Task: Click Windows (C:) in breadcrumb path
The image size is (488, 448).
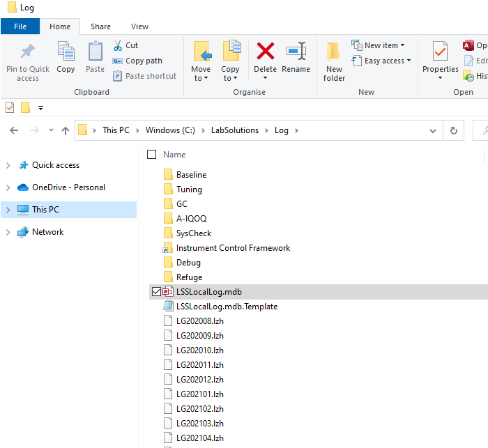Action: [x=170, y=130]
